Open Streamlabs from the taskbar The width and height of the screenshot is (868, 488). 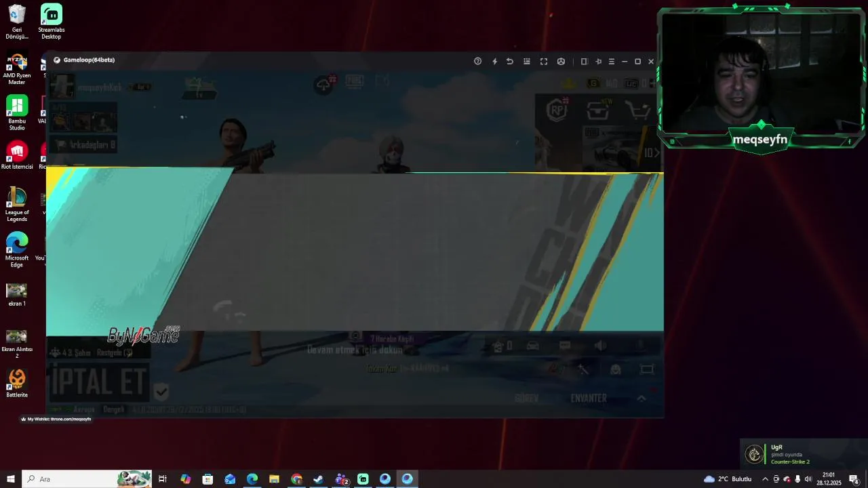click(363, 479)
